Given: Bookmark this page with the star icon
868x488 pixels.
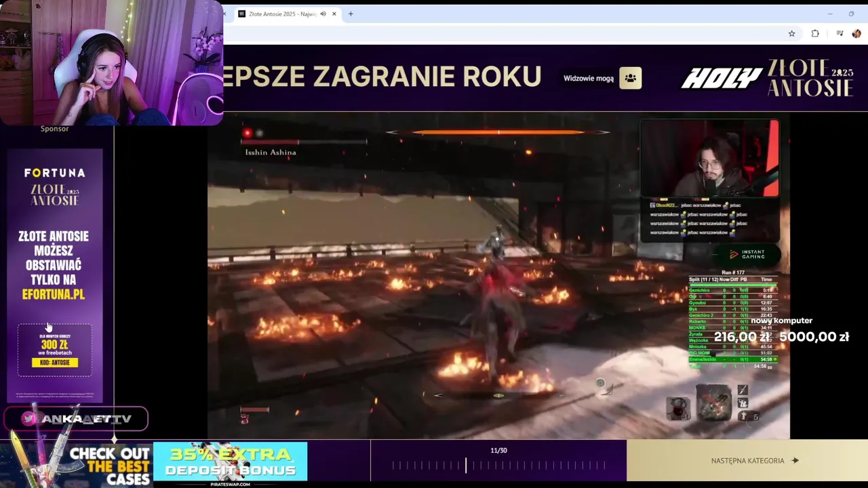Looking at the screenshot, I should click(x=791, y=33).
